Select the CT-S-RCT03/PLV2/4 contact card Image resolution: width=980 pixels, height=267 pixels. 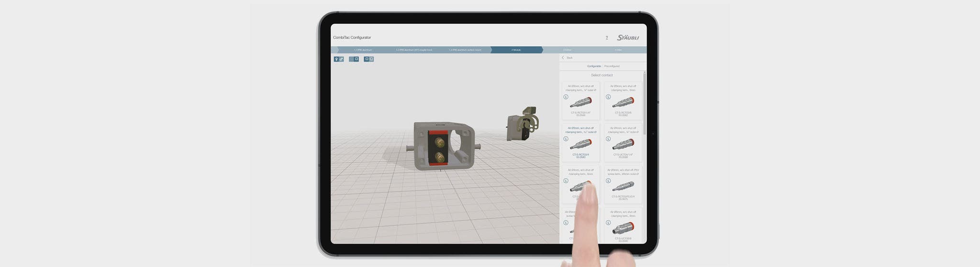point(623,185)
